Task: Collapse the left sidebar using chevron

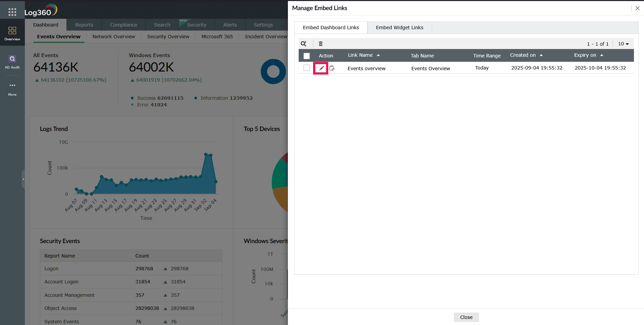Action: pos(24,179)
